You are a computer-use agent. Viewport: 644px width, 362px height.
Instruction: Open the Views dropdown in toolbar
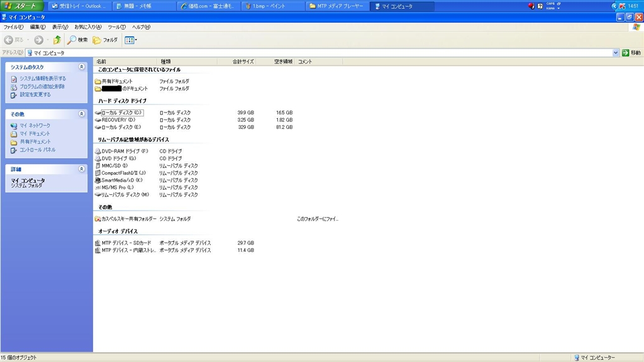(x=131, y=40)
